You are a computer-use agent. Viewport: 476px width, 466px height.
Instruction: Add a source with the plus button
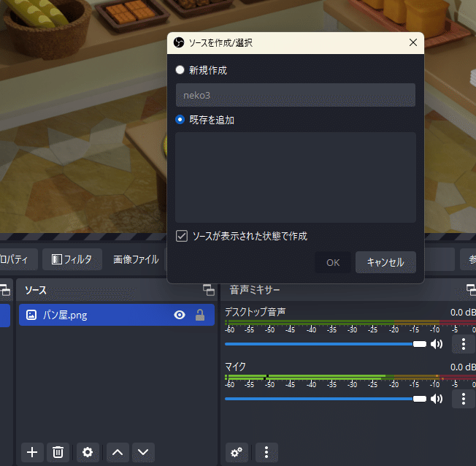click(32, 452)
